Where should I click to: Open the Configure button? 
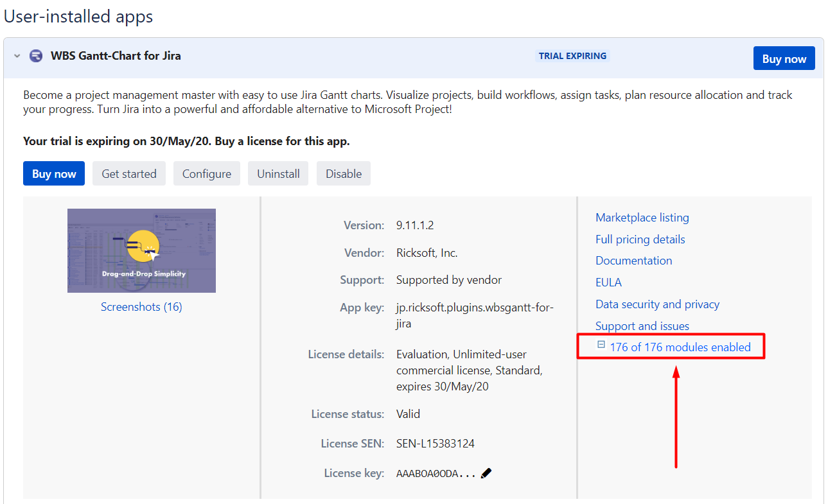click(207, 174)
